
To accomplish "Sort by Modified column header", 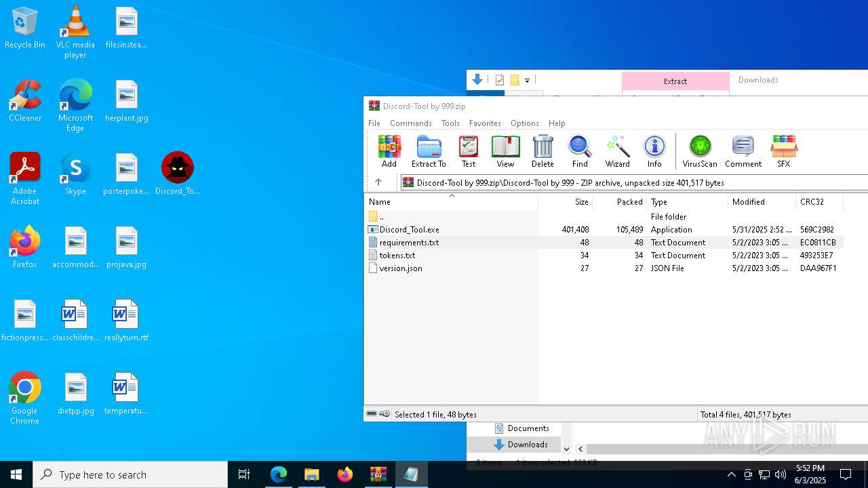I will 762,202.
